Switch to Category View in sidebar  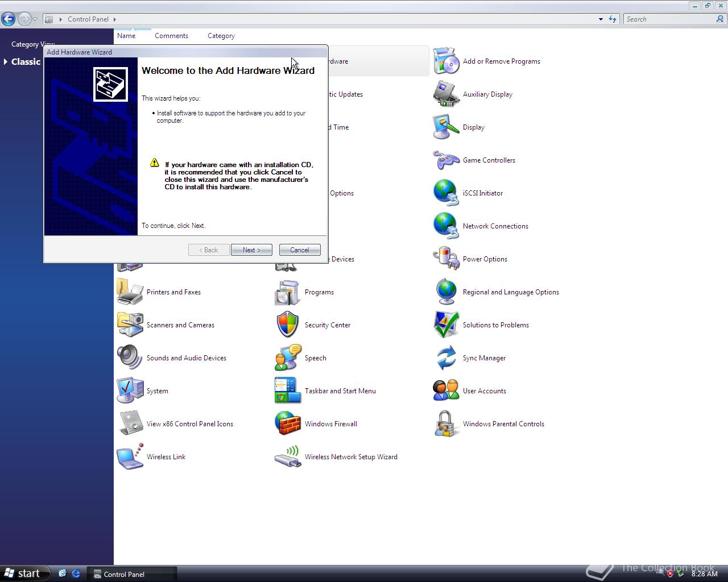[x=33, y=44]
